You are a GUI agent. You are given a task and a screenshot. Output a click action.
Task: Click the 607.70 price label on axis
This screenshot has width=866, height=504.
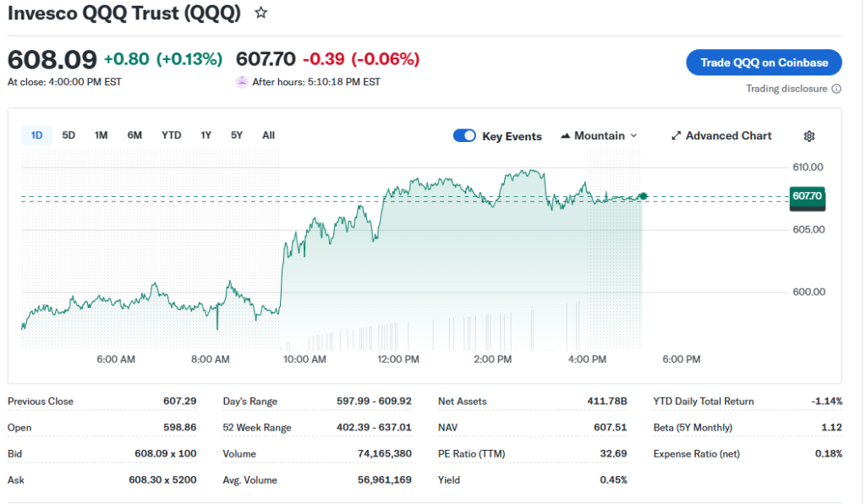pos(807,196)
